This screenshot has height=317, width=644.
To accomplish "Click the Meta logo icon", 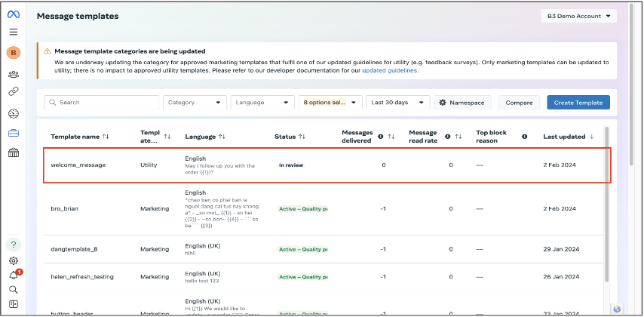I will pyautogui.click(x=14, y=14).
